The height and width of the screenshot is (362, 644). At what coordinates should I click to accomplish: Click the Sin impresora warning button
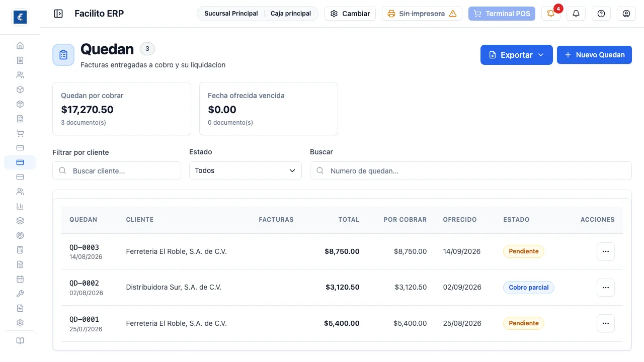422,14
